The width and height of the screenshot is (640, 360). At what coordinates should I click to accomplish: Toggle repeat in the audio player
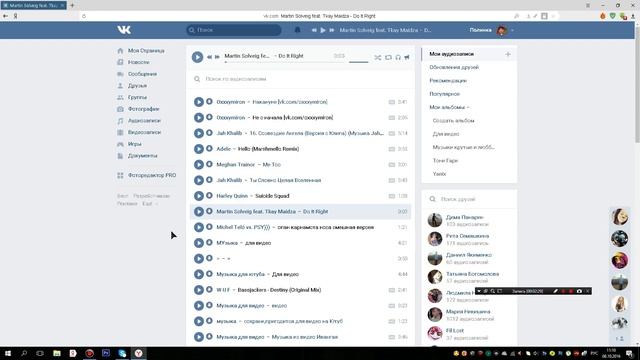pyautogui.click(x=388, y=58)
